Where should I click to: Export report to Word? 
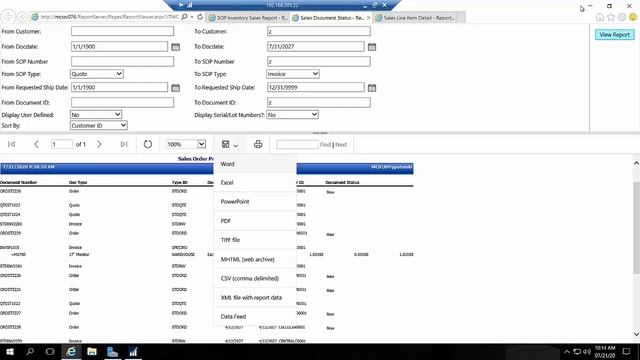tap(255, 164)
